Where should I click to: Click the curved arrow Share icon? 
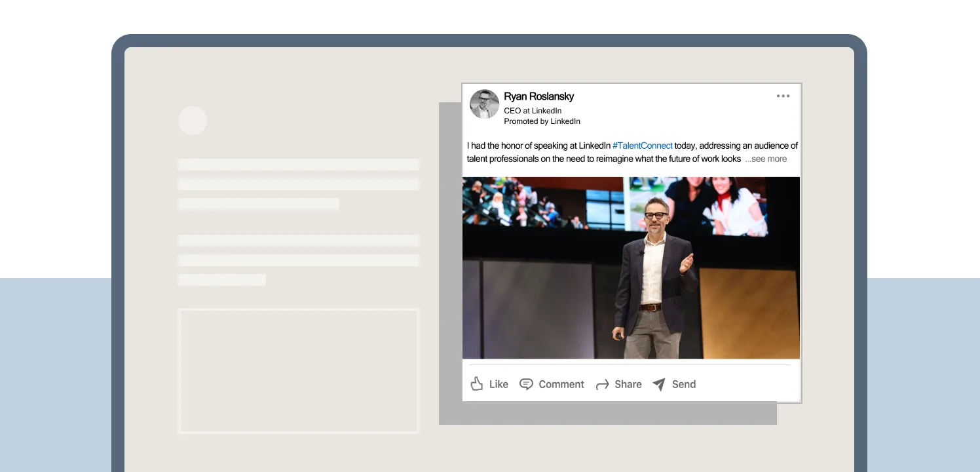[x=602, y=385]
